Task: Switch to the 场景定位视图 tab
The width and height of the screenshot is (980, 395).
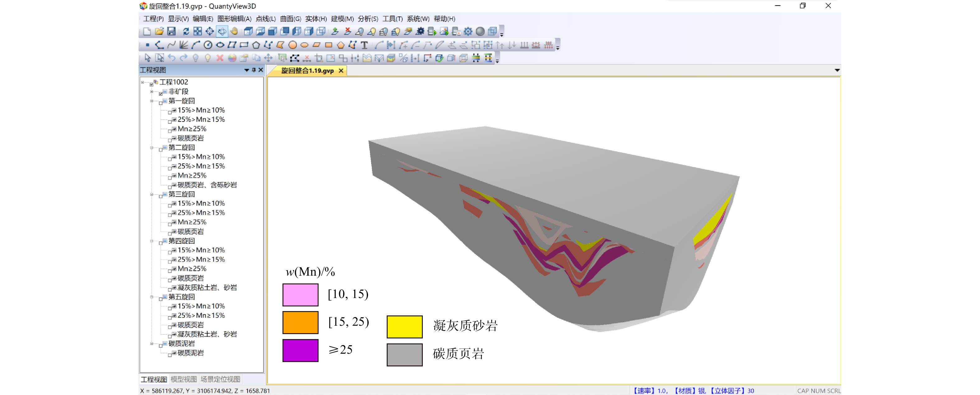Action: tap(220, 379)
